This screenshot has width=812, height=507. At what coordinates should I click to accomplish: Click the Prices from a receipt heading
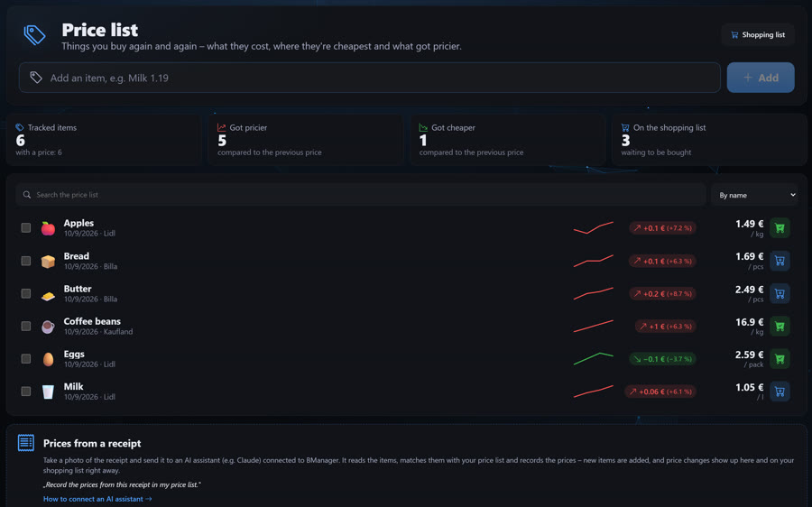pyautogui.click(x=92, y=443)
